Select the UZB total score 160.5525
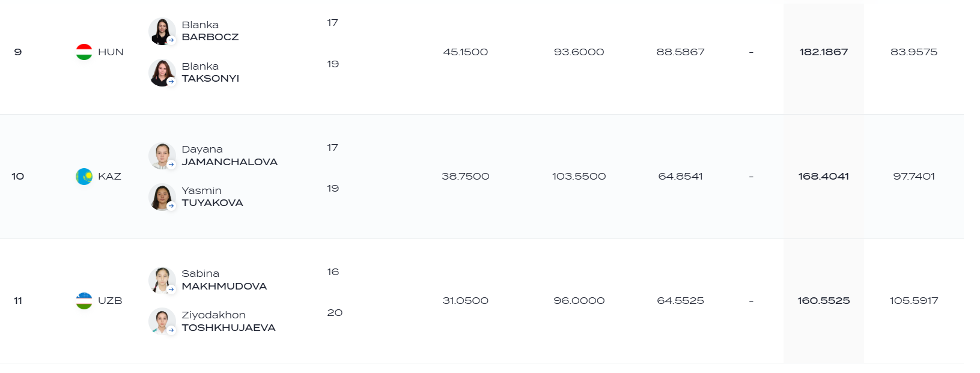The image size is (980, 373). pyautogui.click(x=824, y=301)
